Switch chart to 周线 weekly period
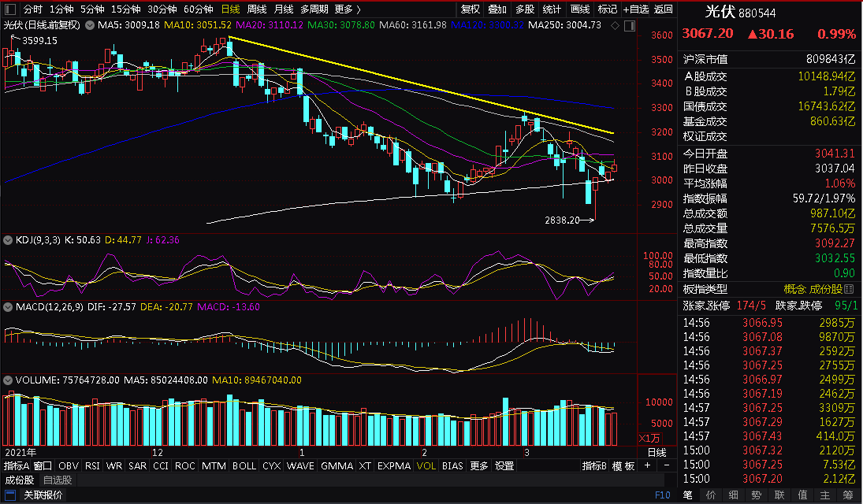Screen dimensions: 863x504 pyautogui.click(x=256, y=9)
